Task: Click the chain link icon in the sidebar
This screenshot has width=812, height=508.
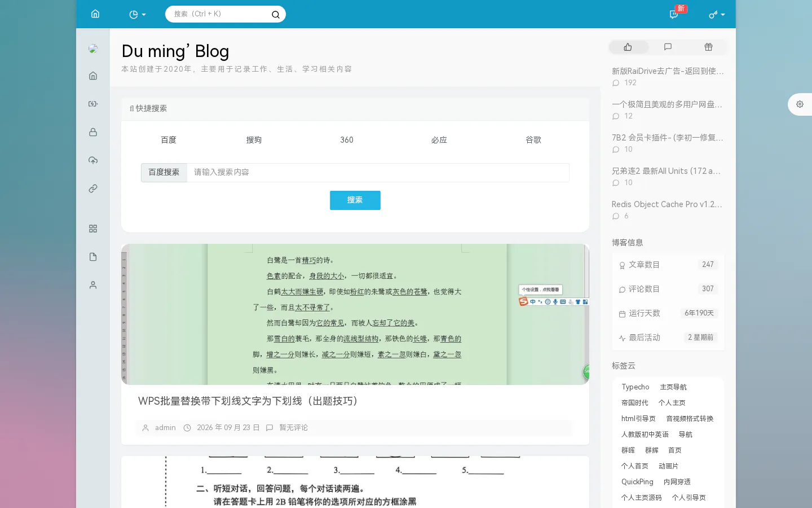Action: click(x=93, y=189)
